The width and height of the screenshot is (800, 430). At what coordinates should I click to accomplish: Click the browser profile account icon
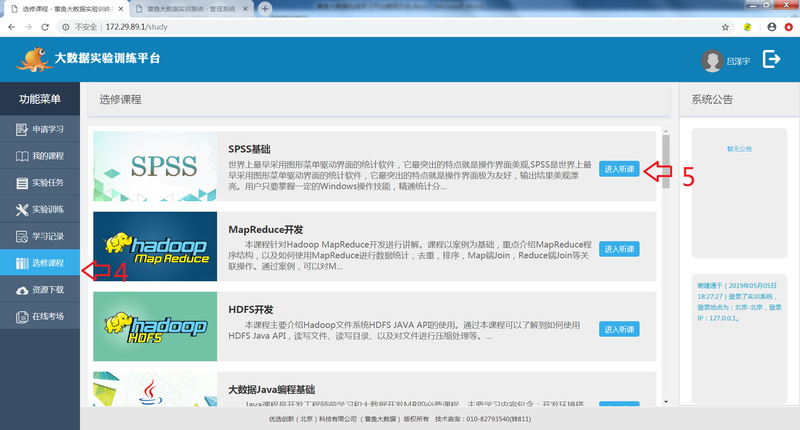click(x=771, y=27)
